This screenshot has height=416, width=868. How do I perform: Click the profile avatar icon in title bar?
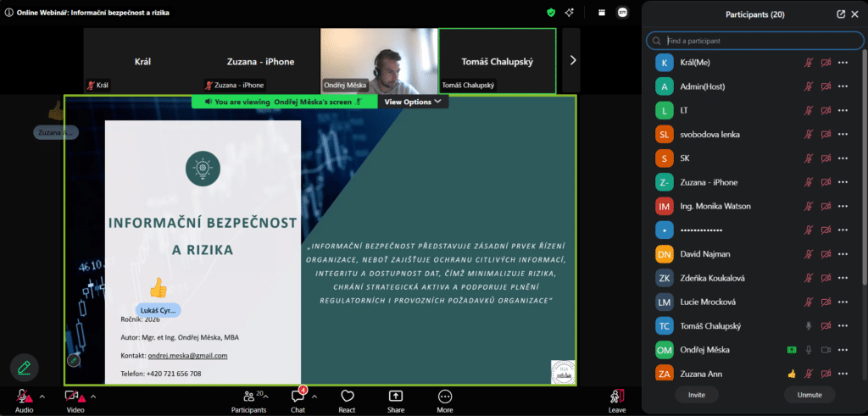(x=623, y=13)
